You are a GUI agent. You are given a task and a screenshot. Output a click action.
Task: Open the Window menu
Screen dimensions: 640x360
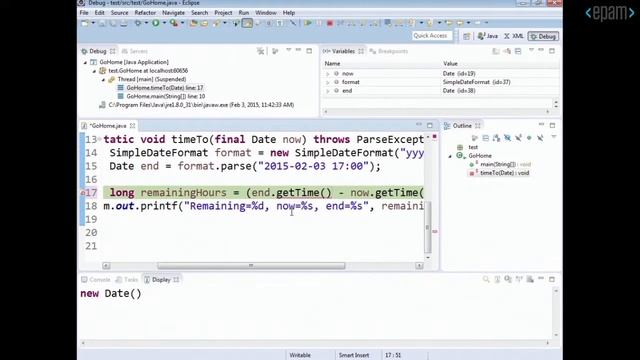tap(266, 13)
